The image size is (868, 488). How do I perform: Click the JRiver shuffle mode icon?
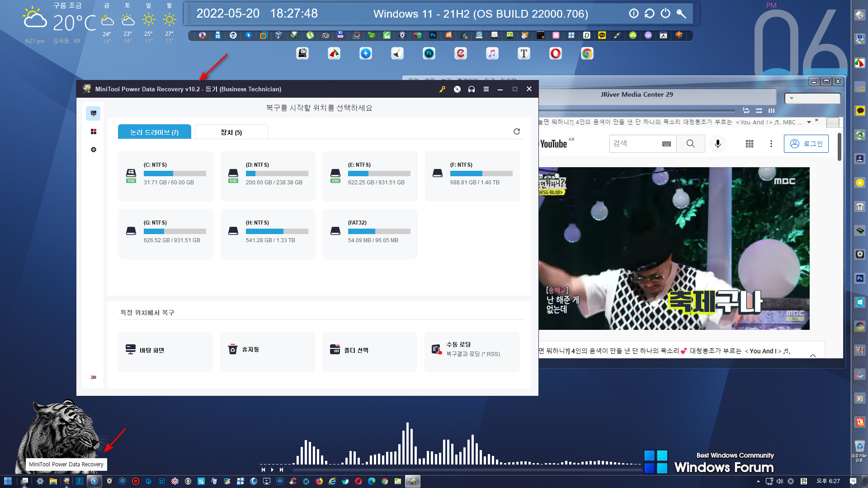759,110
